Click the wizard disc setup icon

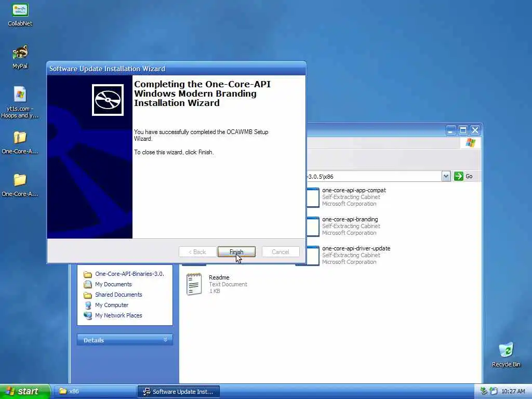pyautogui.click(x=108, y=100)
